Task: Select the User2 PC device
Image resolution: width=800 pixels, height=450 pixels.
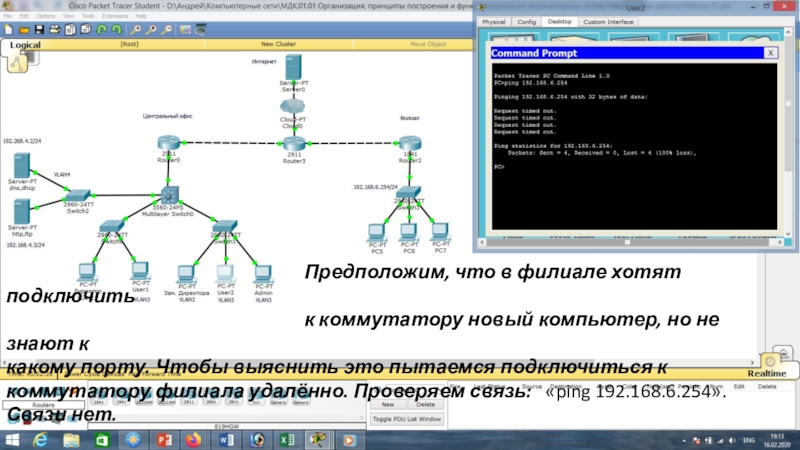Action: coord(225,273)
